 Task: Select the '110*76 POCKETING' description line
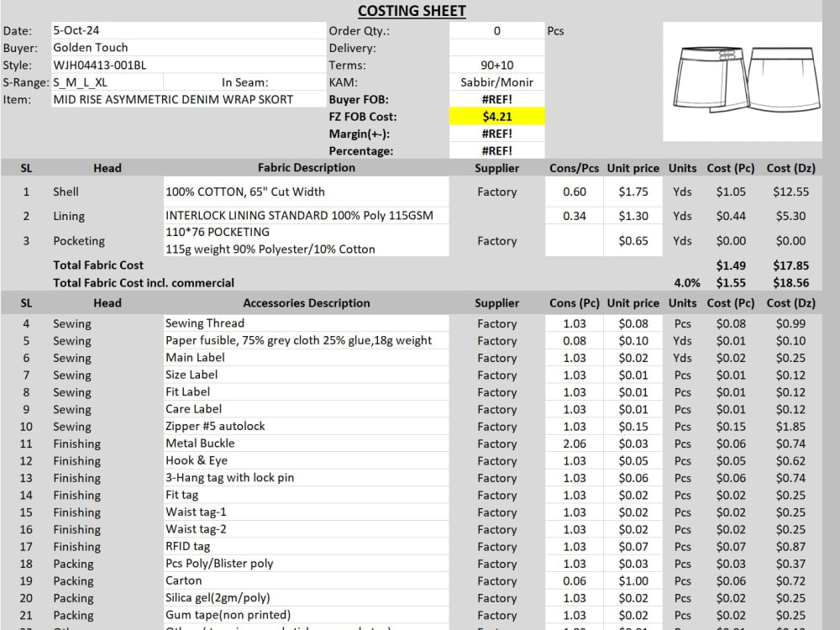pos(218,232)
